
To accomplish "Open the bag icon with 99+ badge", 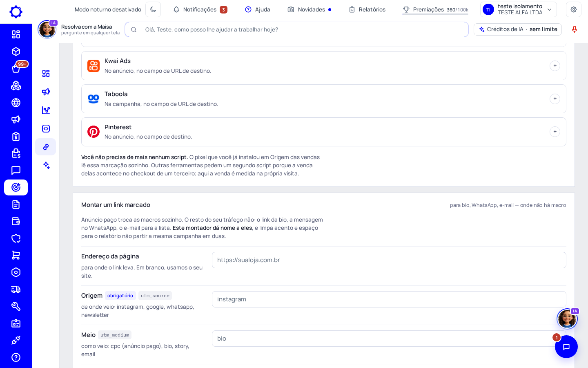I will [x=16, y=68].
